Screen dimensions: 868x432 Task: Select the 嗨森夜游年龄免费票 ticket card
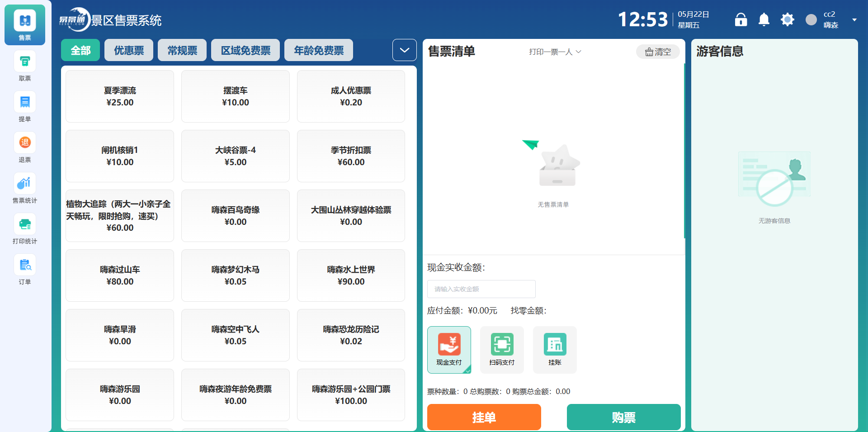coord(236,395)
